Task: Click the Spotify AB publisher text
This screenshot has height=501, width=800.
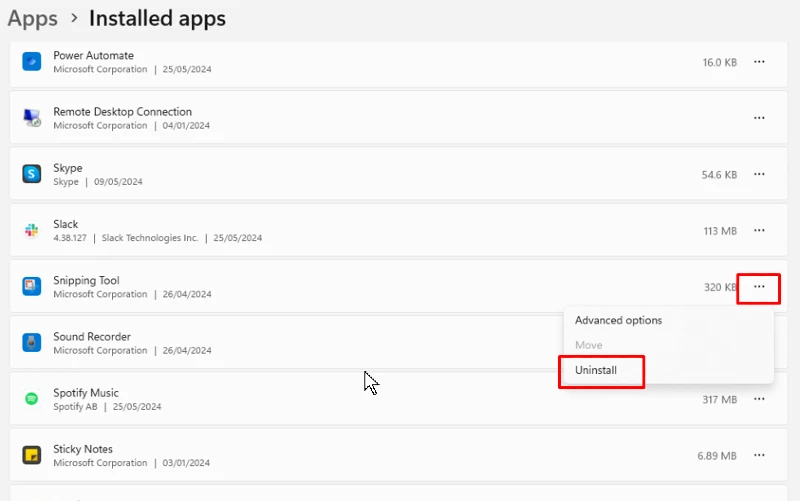Action: [x=75, y=407]
